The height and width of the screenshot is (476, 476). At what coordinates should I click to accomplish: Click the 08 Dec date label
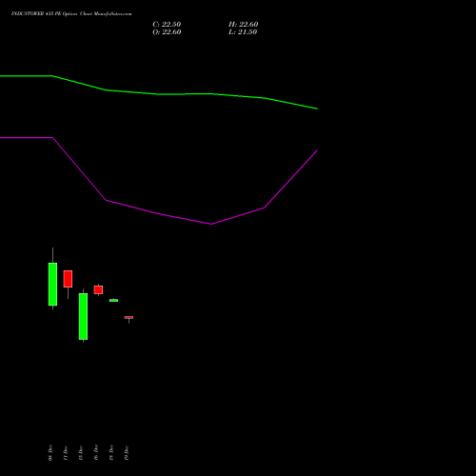(x=50, y=452)
